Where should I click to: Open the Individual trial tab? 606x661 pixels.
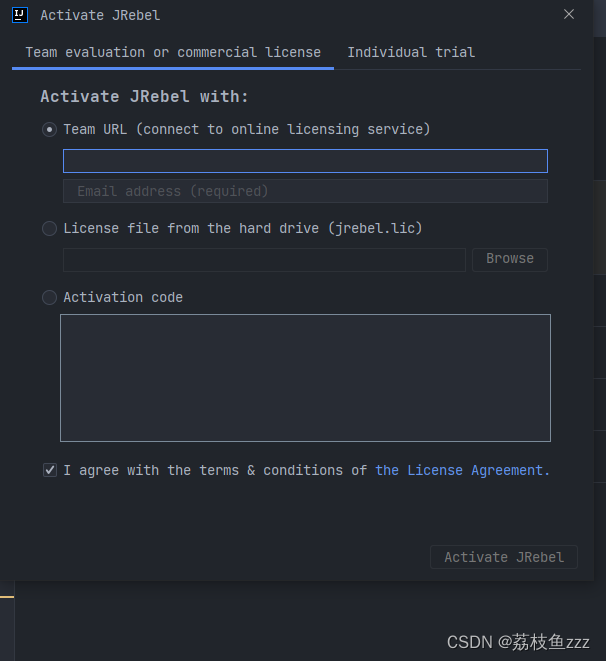[411, 53]
